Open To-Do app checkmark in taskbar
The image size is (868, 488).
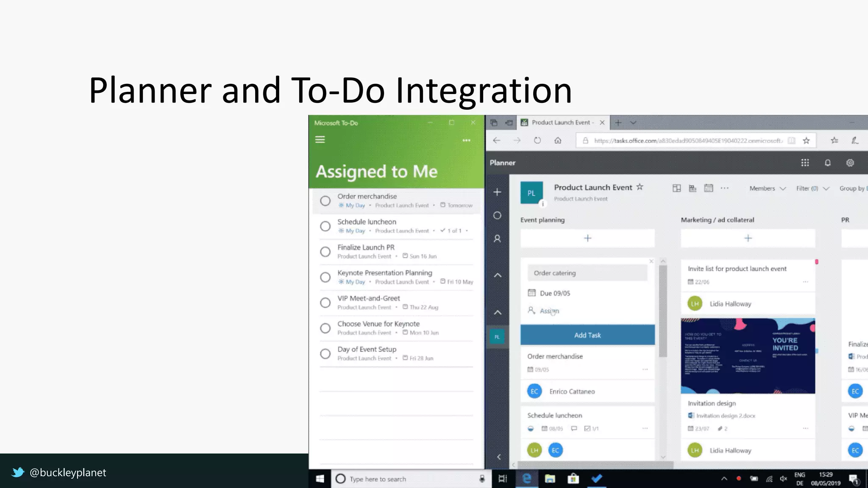[x=597, y=479]
